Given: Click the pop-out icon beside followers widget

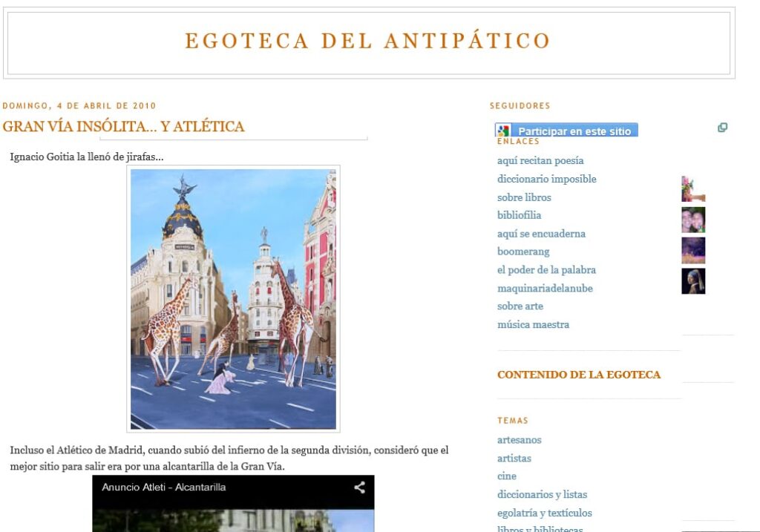Looking at the screenshot, I should (x=722, y=128).
